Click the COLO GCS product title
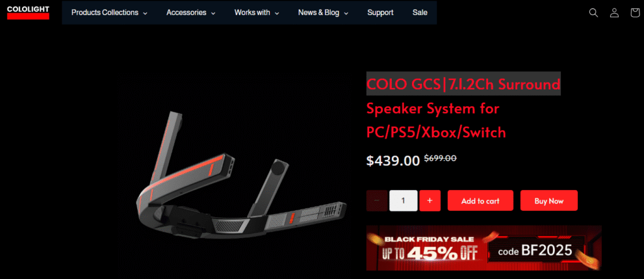The height and width of the screenshot is (279, 644). [464, 108]
